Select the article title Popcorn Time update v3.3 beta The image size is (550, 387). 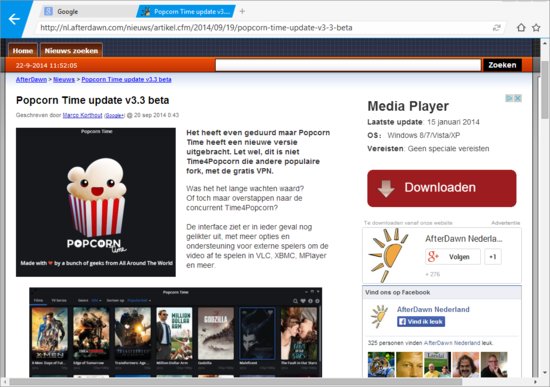(x=93, y=100)
